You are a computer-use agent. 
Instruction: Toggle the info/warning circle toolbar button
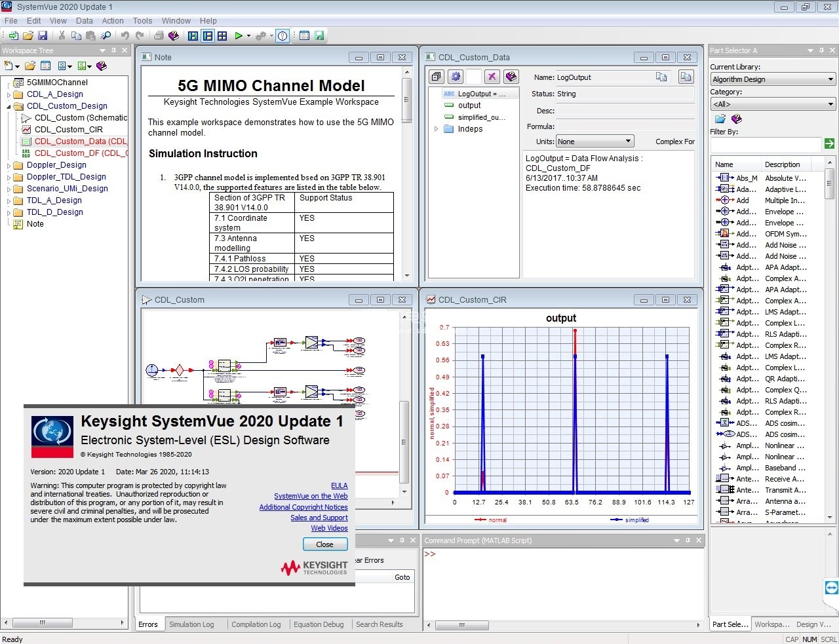click(283, 36)
